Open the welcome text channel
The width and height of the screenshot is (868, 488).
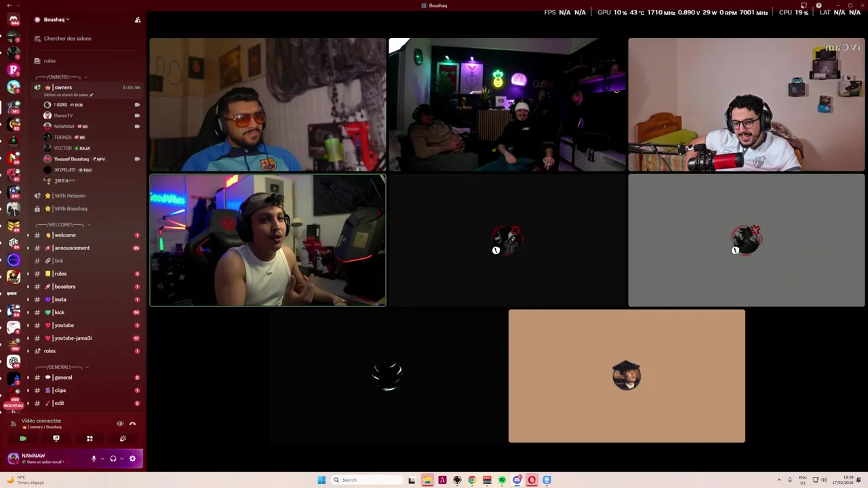(x=87, y=235)
